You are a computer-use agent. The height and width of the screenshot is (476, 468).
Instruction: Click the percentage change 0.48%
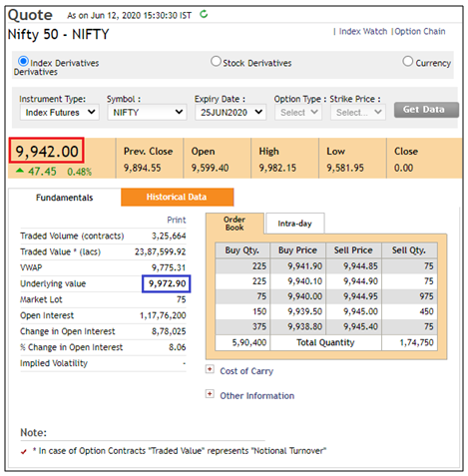tap(80, 172)
